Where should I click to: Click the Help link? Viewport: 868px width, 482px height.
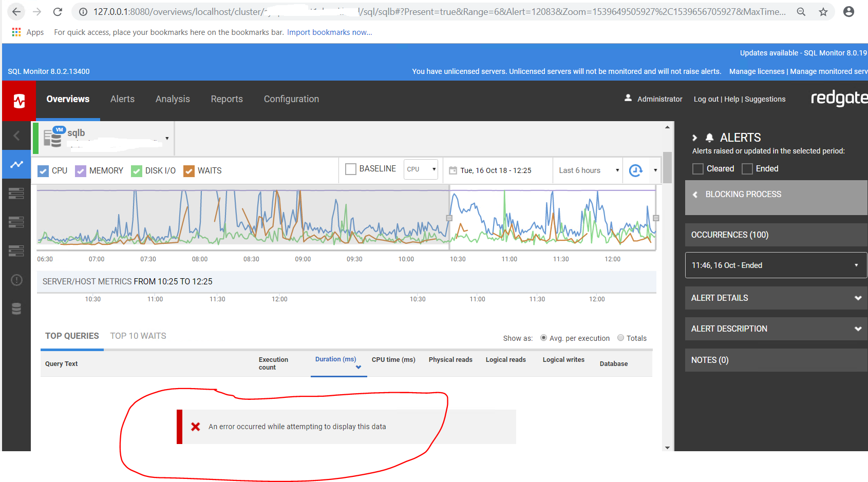(731, 99)
